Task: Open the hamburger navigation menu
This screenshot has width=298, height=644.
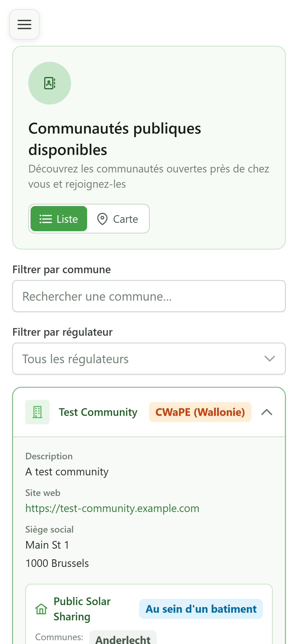Action: click(x=24, y=24)
